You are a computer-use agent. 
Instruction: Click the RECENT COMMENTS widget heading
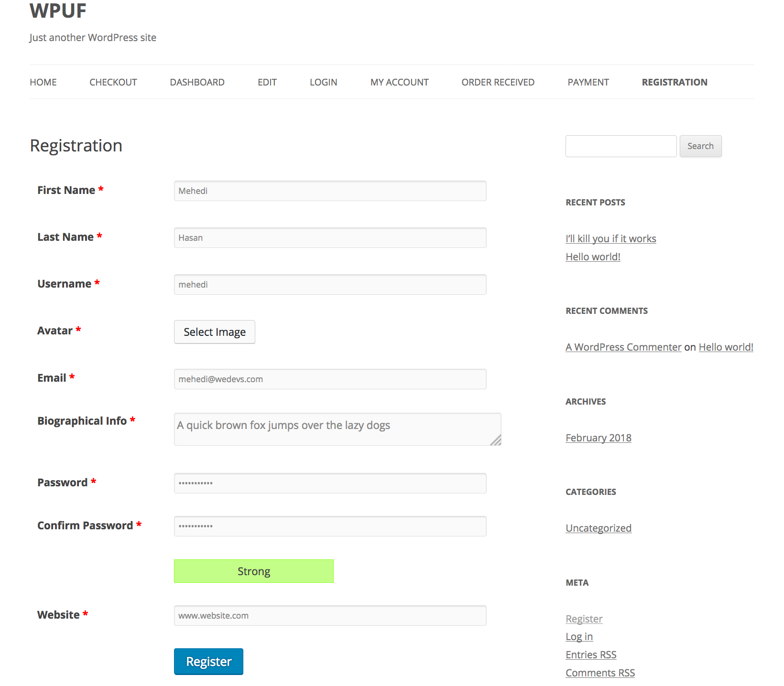pyautogui.click(x=607, y=311)
